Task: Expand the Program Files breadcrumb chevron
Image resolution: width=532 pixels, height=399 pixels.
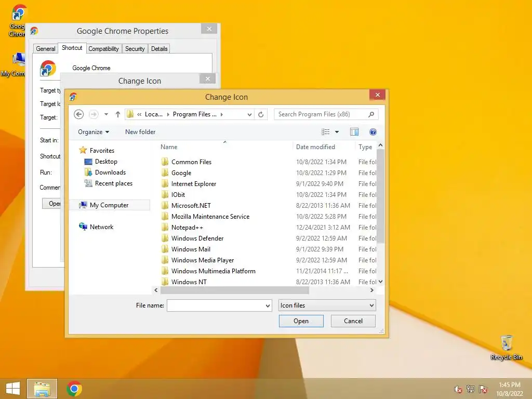Action: click(221, 115)
